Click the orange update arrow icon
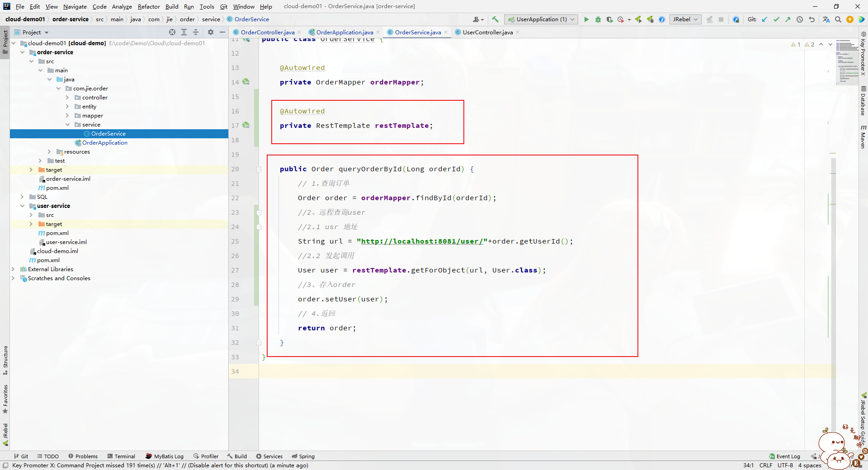 coord(850,19)
